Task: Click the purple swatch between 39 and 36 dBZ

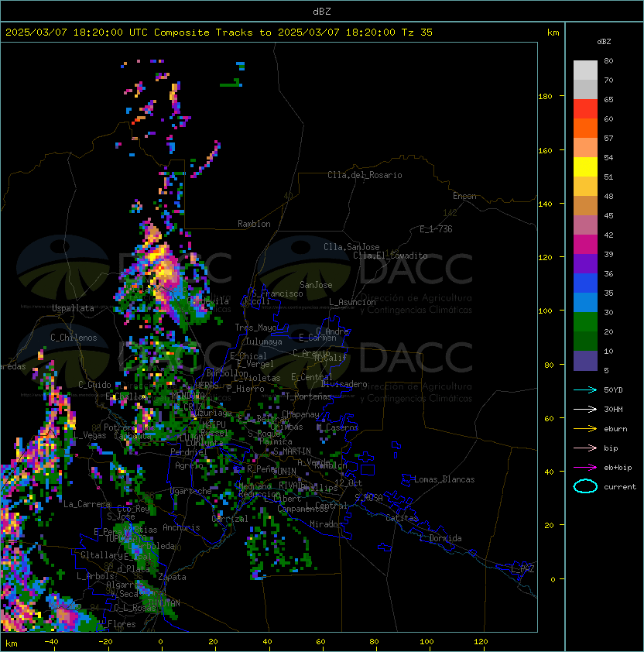Action: click(x=585, y=263)
